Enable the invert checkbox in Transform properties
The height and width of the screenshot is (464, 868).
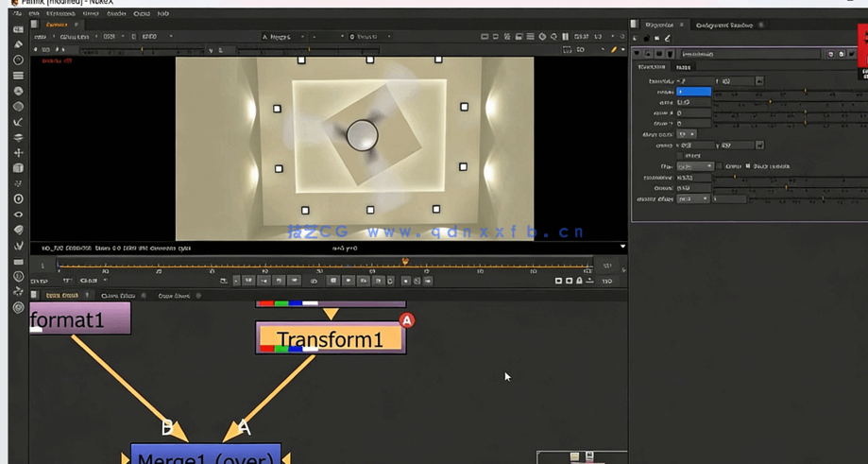681,156
